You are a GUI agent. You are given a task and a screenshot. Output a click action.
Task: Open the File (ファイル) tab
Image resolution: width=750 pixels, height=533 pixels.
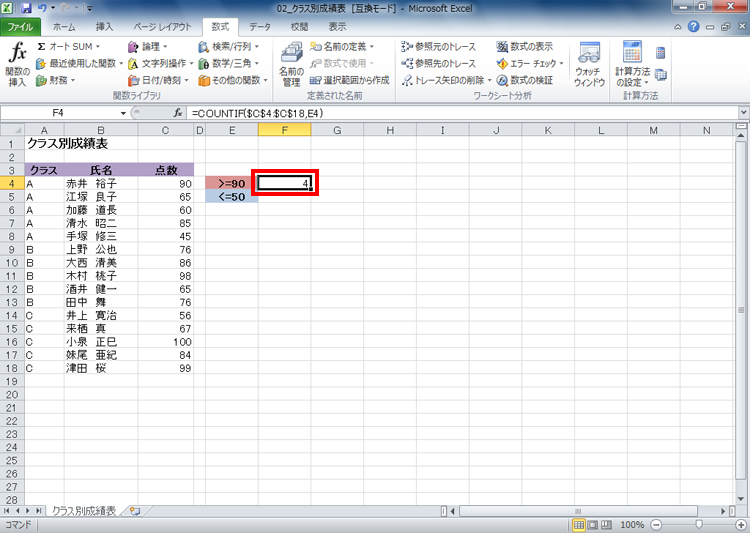coord(20,27)
